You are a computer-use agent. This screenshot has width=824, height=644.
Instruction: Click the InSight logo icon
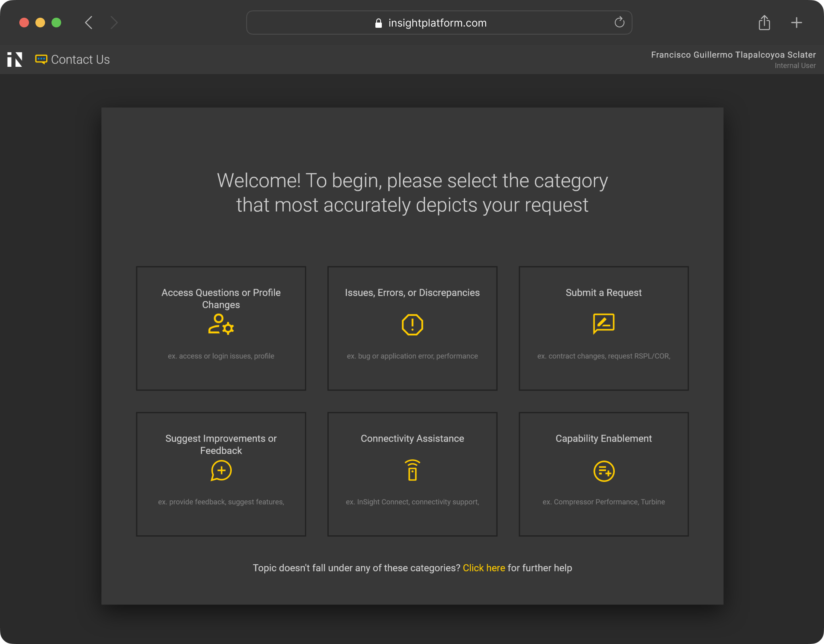tap(15, 60)
